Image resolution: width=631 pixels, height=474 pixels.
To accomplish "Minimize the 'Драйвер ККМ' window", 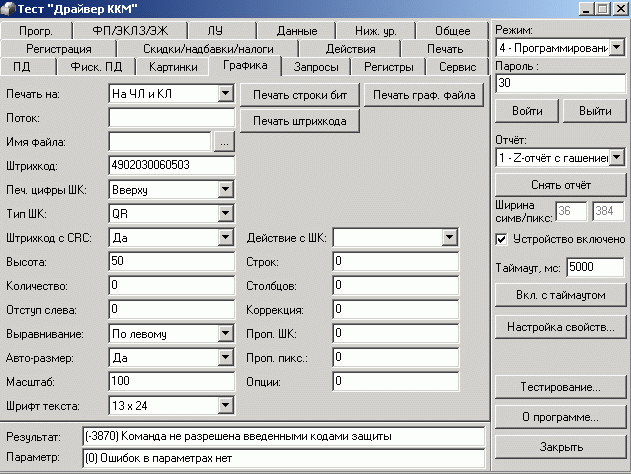I will (x=586, y=8).
